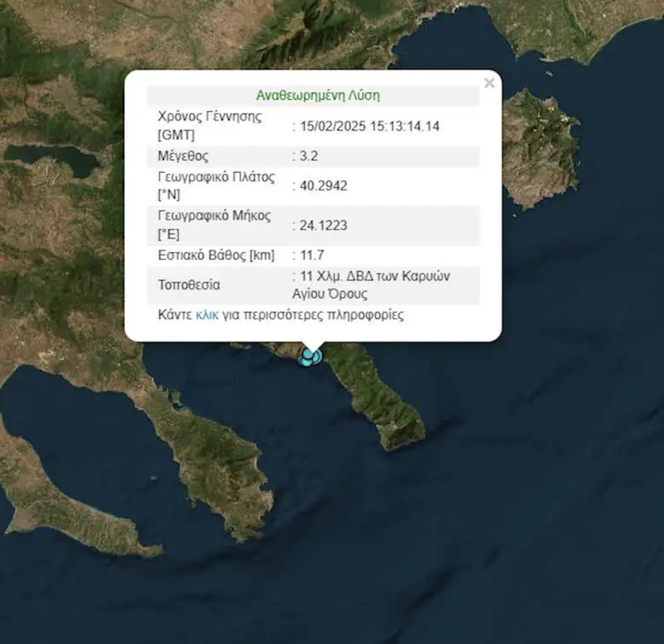Click the location text '11 Χλμ. ΔΒΔ των Καρυών'
The image size is (664, 644).
(374, 276)
